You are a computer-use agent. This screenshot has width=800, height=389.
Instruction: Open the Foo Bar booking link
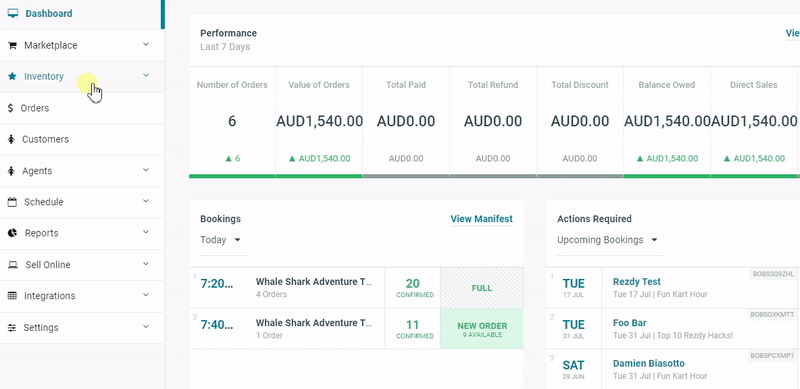(630, 323)
